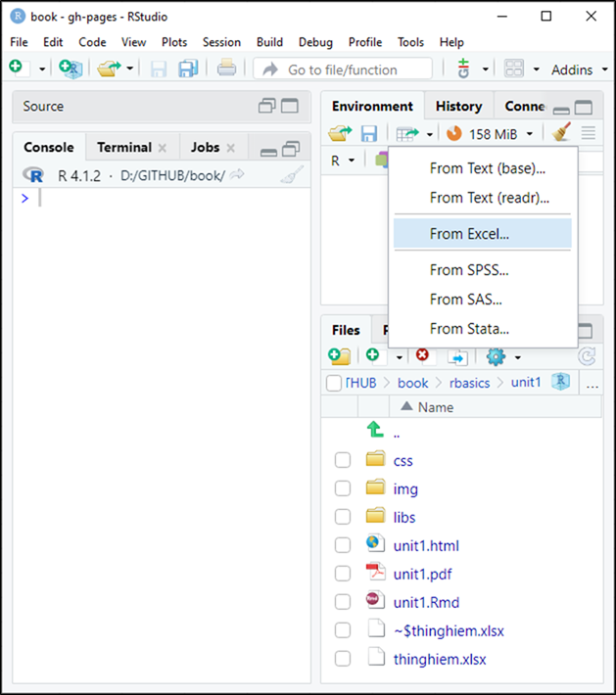Viewport: 616px width, 695px height.
Task: Open the Addins dropdown
Action: pyautogui.click(x=579, y=70)
